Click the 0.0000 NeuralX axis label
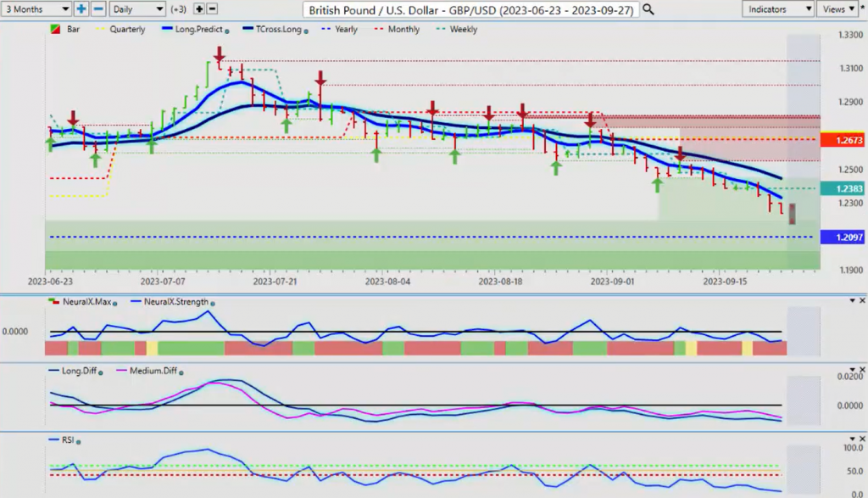This screenshot has height=498, width=868. point(15,331)
